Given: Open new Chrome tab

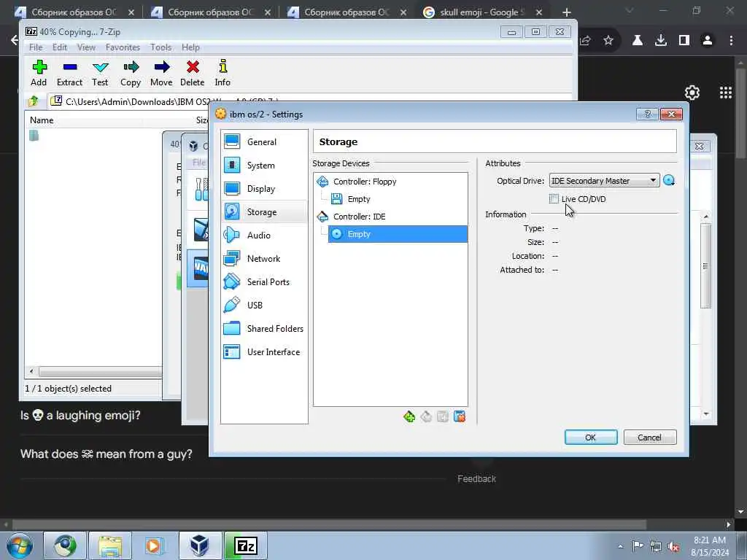Looking at the screenshot, I should (566, 12).
